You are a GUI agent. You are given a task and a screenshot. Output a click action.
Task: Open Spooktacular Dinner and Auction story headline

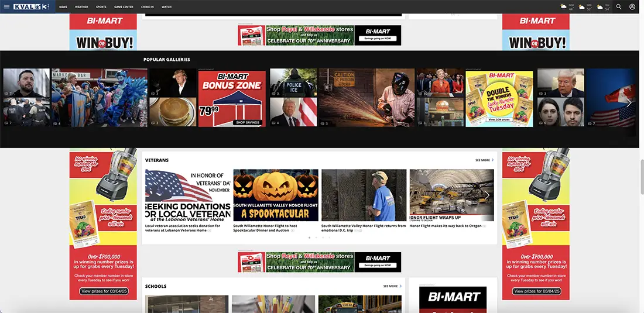(x=265, y=228)
